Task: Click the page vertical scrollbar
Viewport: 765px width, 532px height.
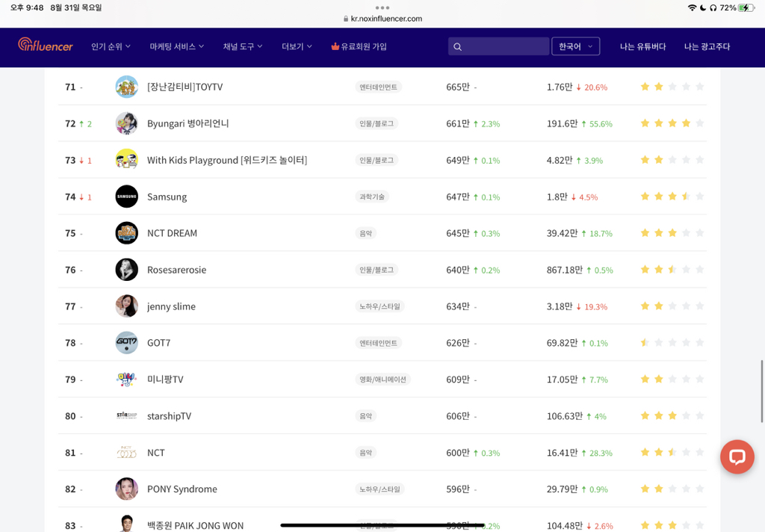Action: pyautogui.click(x=762, y=392)
